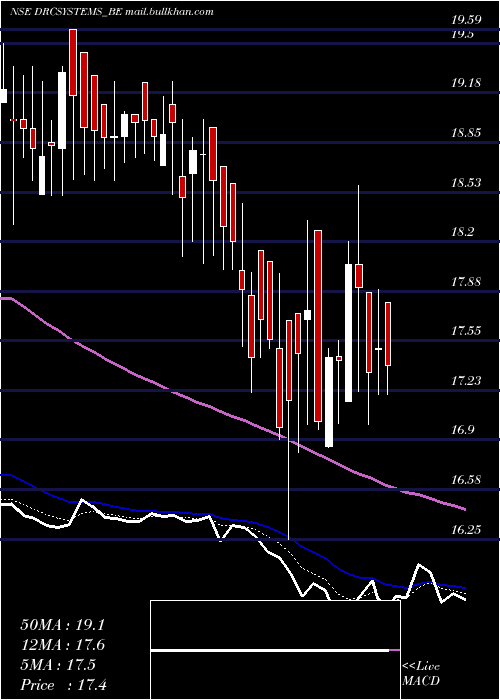
Task: Click the tallest red candle reaching 19.59
Action: [x=73, y=62]
